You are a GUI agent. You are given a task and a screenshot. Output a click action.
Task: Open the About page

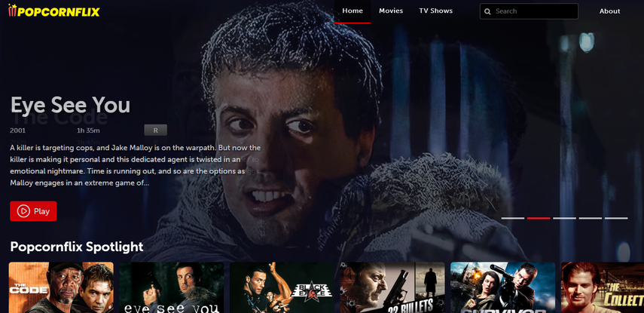[x=609, y=11]
